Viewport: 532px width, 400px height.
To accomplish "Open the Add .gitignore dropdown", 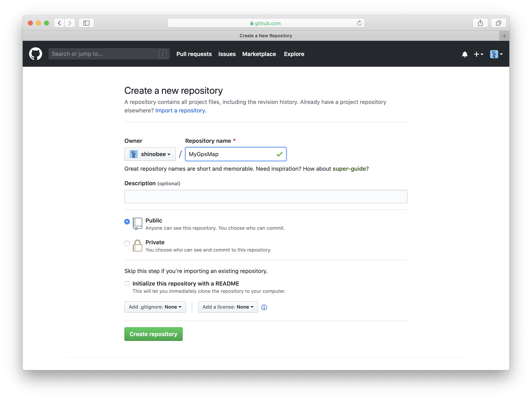I will (x=155, y=307).
